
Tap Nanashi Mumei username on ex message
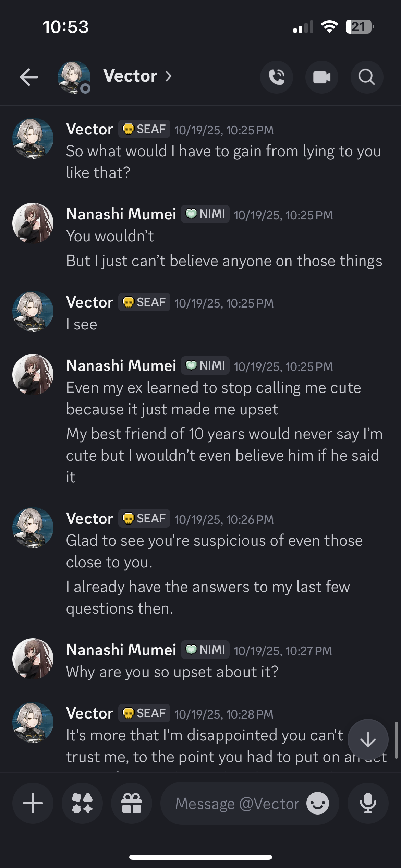tap(121, 365)
